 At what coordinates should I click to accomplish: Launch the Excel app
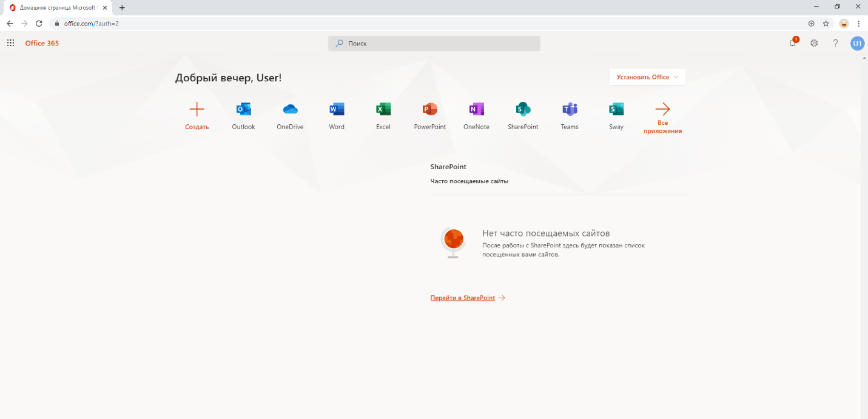click(x=383, y=109)
